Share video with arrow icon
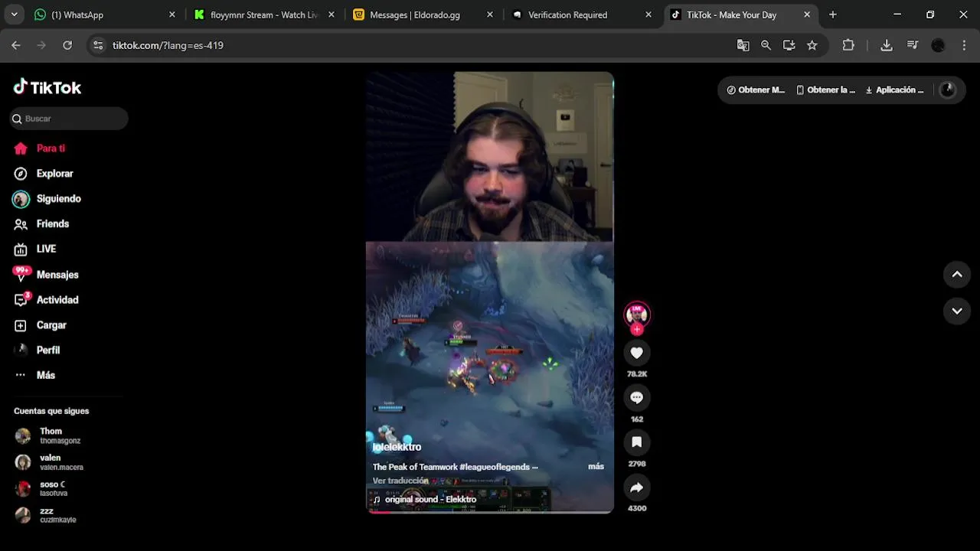Screen dimensions: 980x551 (x=636, y=487)
